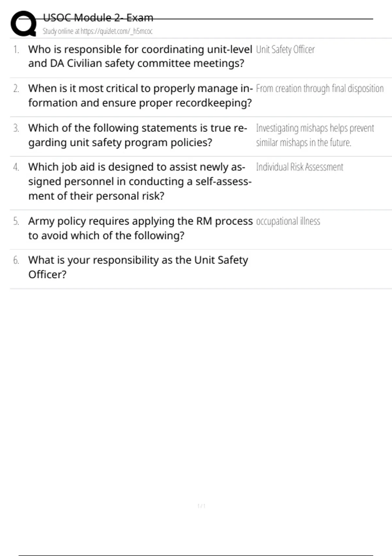Select question 5 about the RM process
Screen dimensions: 392x556
(140, 228)
